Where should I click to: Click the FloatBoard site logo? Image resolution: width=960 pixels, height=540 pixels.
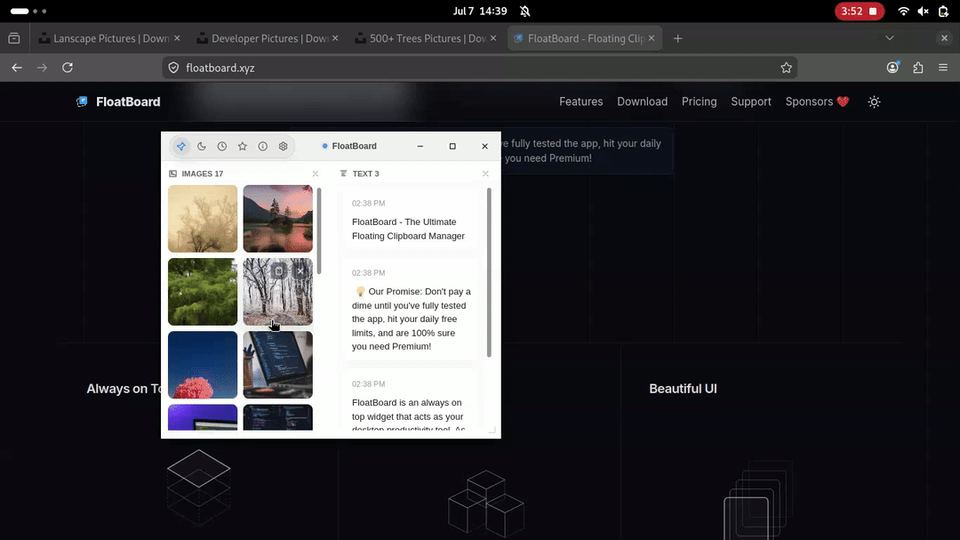click(x=118, y=102)
